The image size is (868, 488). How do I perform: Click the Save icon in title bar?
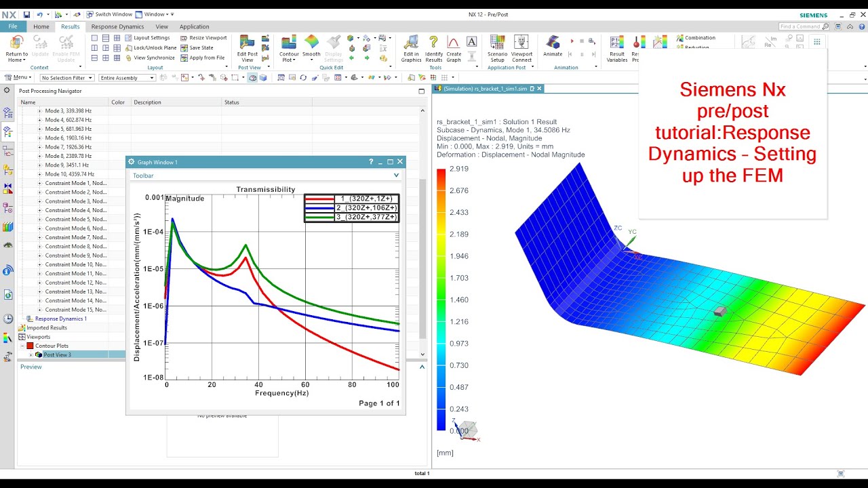(26, 14)
